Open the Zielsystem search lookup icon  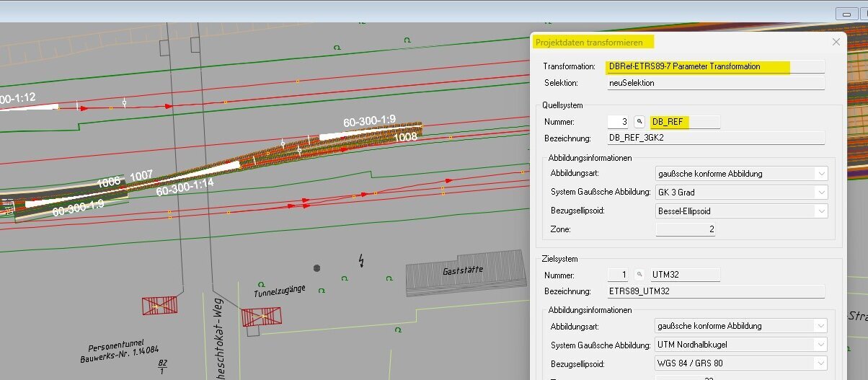[639, 275]
